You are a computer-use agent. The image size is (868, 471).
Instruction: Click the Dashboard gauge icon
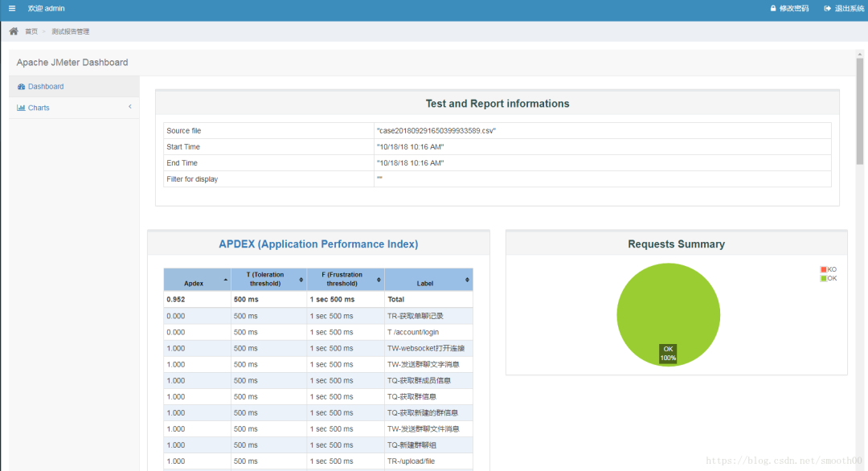[21, 86]
